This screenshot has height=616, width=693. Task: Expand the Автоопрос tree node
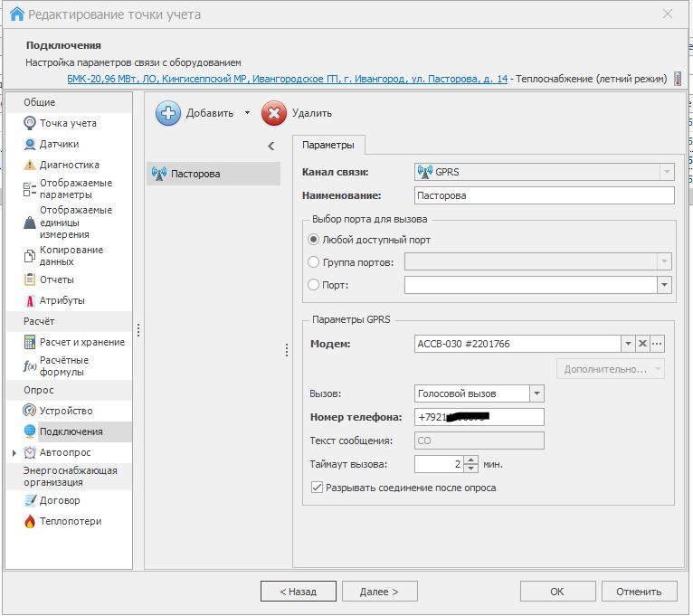(x=14, y=452)
